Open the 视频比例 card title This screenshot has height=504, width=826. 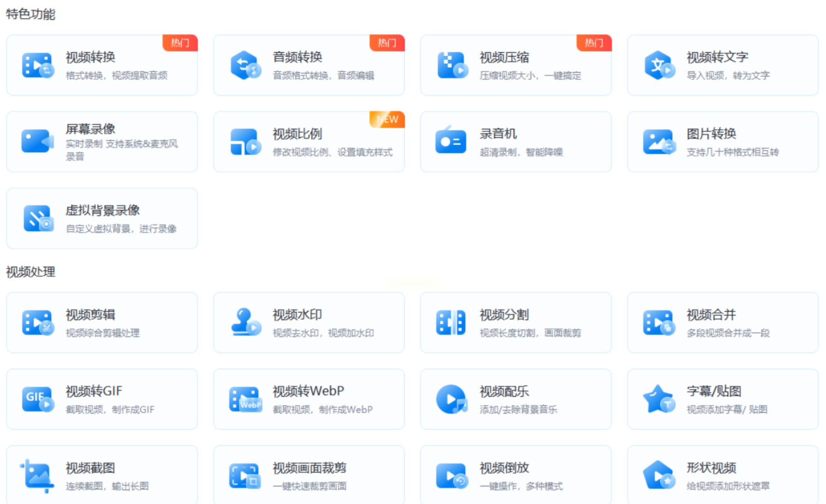click(297, 134)
